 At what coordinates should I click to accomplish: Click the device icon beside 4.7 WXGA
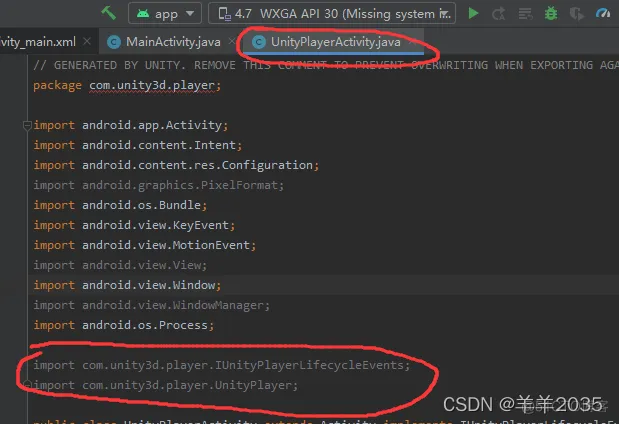coord(225,14)
